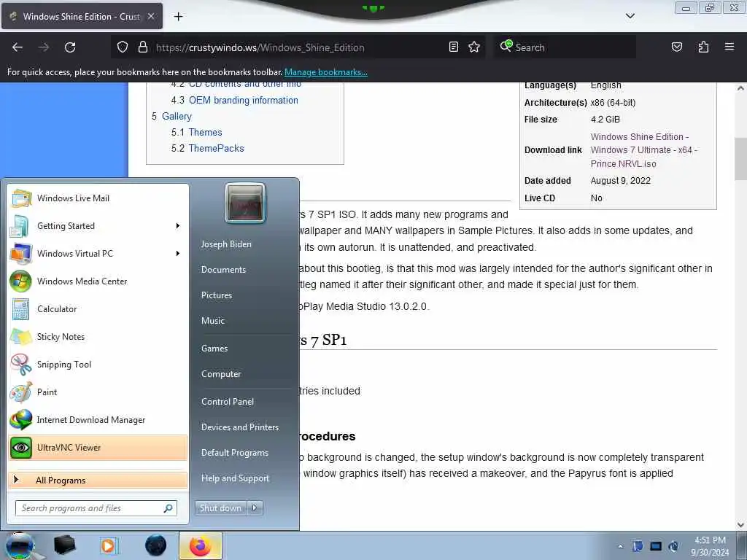Image resolution: width=747 pixels, height=560 pixels.
Task: Click the user account picture
Action: pyautogui.click(x=245, y=203)
